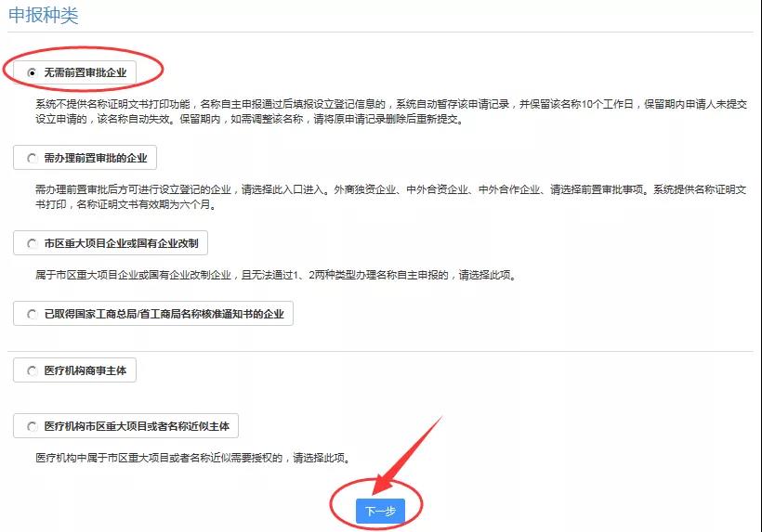762x532 pixels.
Task: Choose the 医疗机构市区重大项目或者名称近似主体 radio circle
Action: [x=33, y=427]
